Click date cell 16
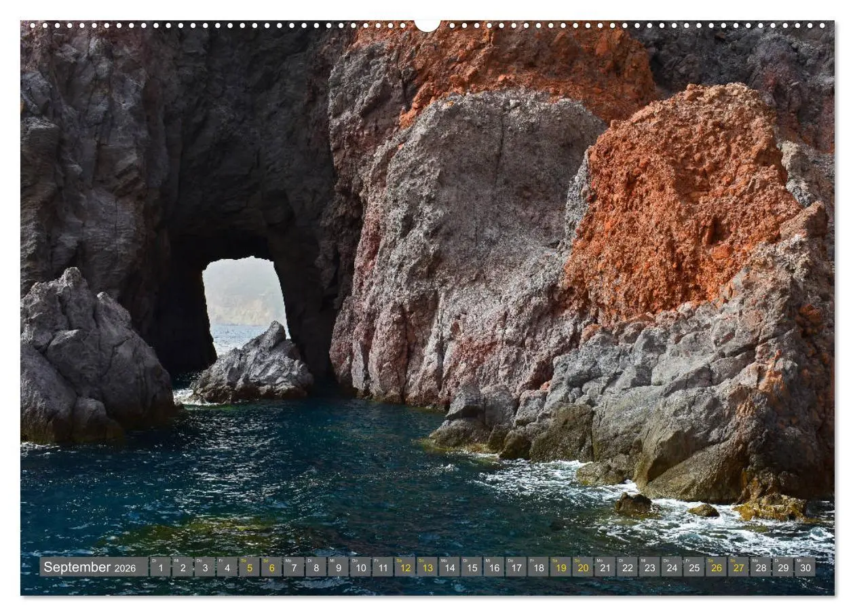This screenshot has height=616, width=855. 493,567
